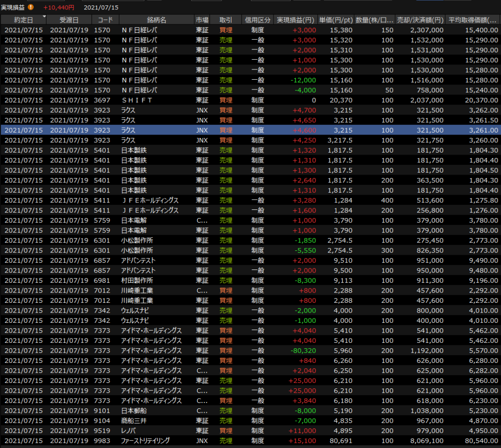This screenshot has height=448, width=501.
Task: Click the 商船三井 row
Action: click(x=250, y=421)
